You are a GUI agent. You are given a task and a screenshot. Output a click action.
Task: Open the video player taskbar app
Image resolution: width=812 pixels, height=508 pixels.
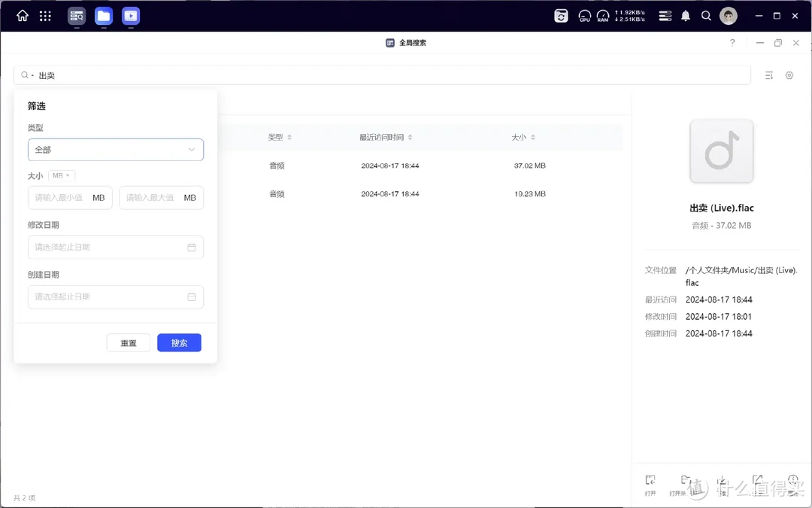pos(131,16)
